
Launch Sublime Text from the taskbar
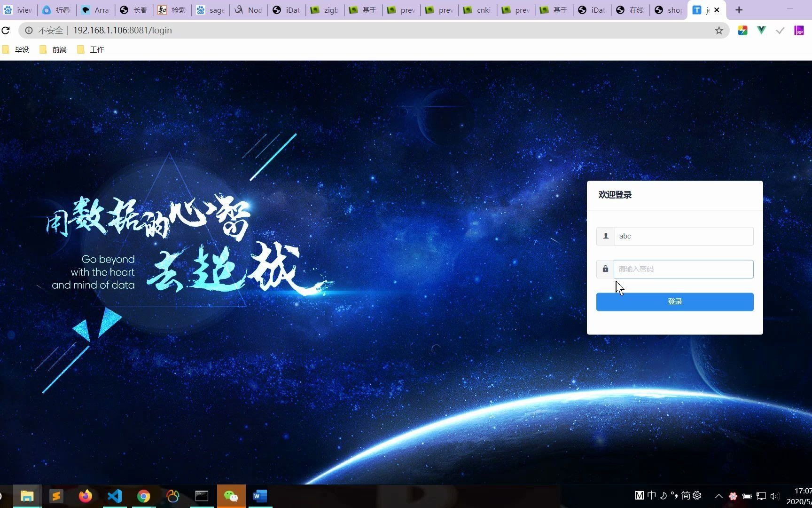pos(56,496)
